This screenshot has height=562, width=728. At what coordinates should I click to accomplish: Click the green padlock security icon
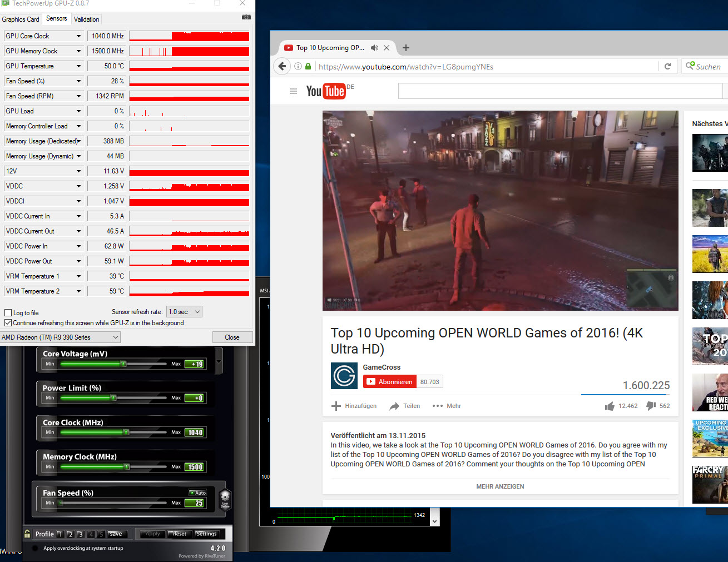point(308,67)
